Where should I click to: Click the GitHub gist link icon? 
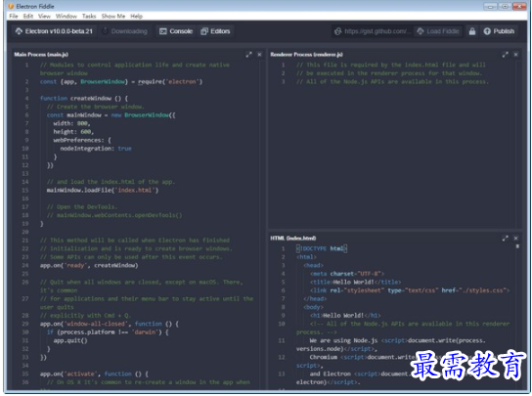point(338,31)
